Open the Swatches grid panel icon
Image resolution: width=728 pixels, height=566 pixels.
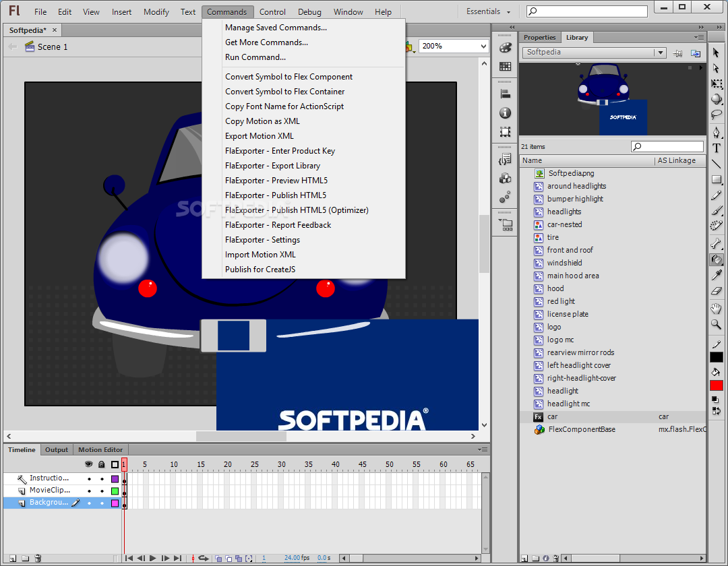[x=505, y=67]
